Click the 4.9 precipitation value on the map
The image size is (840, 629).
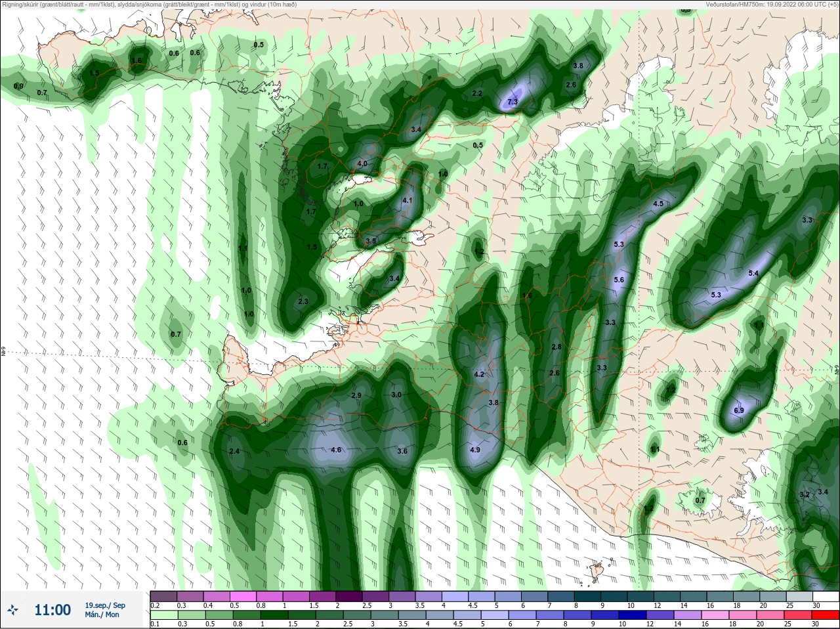(x=475, y=450)
